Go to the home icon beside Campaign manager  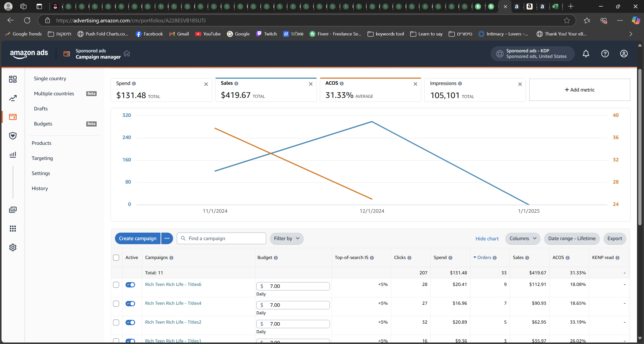click(x=127, y=54)
